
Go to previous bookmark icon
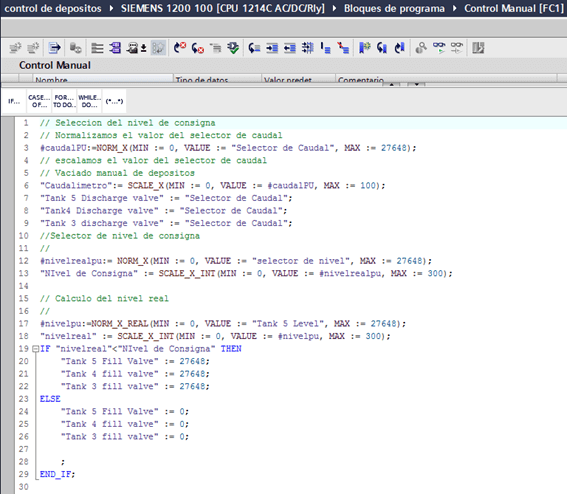pos(400,48)
